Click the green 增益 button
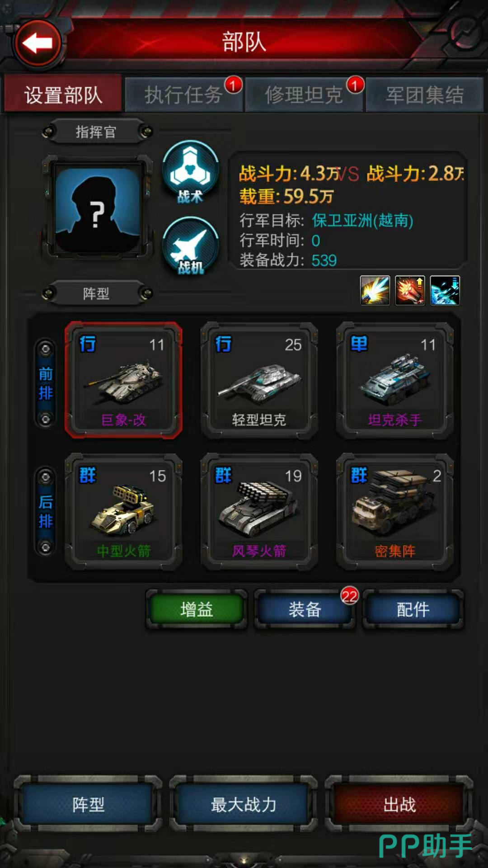This screenshot has width=488, height=868. (197, 609)
